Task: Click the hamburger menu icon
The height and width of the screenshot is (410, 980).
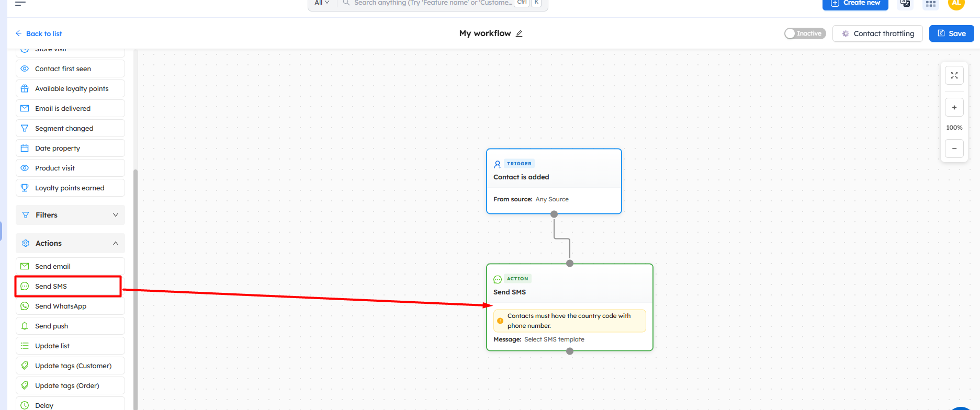Action: tap(20, 3)
